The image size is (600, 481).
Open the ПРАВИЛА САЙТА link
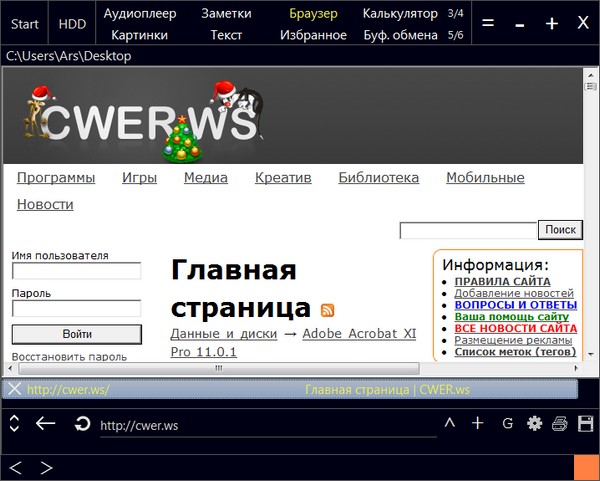pyautogui.click(x=502, y=282)
